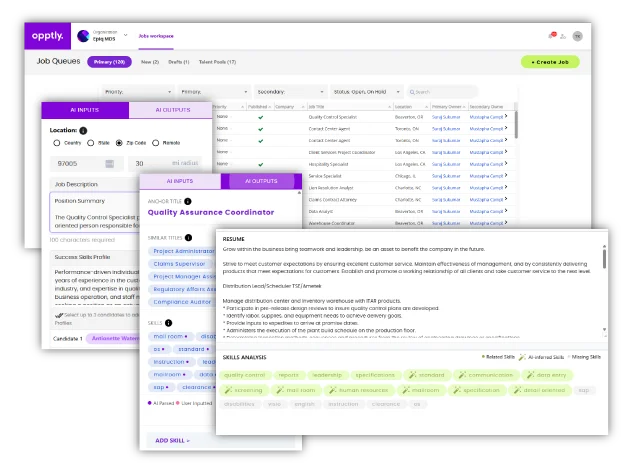Click the Position Summary text area
Viewport: 622px width, 475px height.
pos(95,213)
